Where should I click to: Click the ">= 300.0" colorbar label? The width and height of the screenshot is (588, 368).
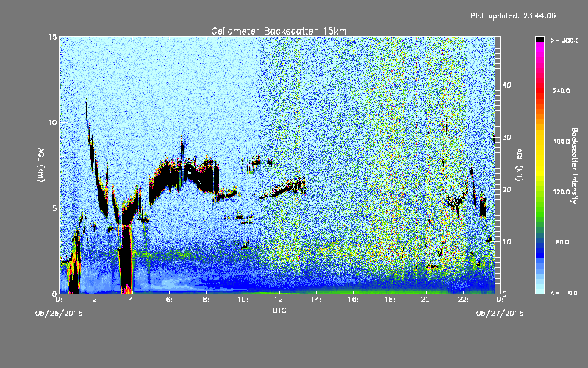564,40
